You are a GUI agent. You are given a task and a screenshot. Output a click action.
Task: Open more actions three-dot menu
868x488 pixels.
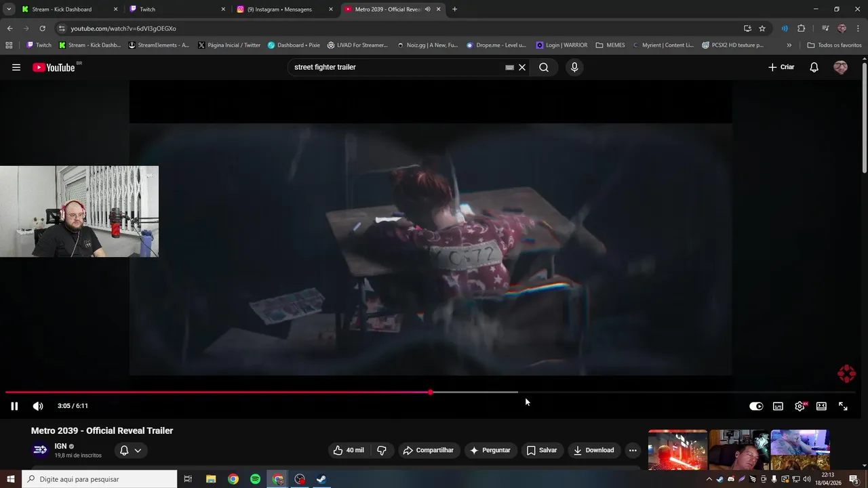pyautogui.click(x=633, y=450)
